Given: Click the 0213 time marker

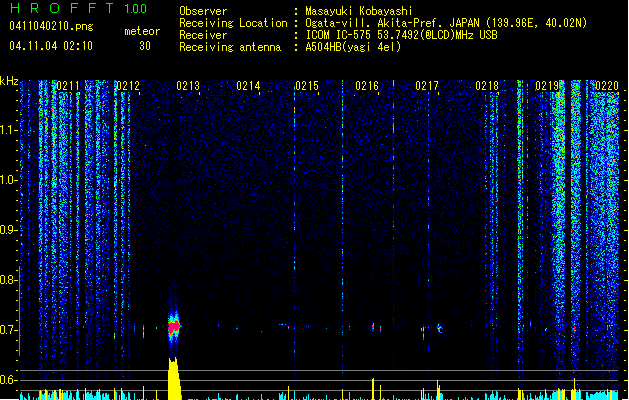Looking at the screenshot, I should click(x=188, y=86).
